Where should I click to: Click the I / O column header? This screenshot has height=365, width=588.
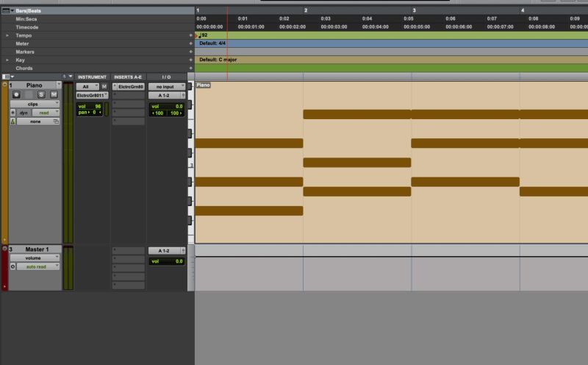click(166, 77)
